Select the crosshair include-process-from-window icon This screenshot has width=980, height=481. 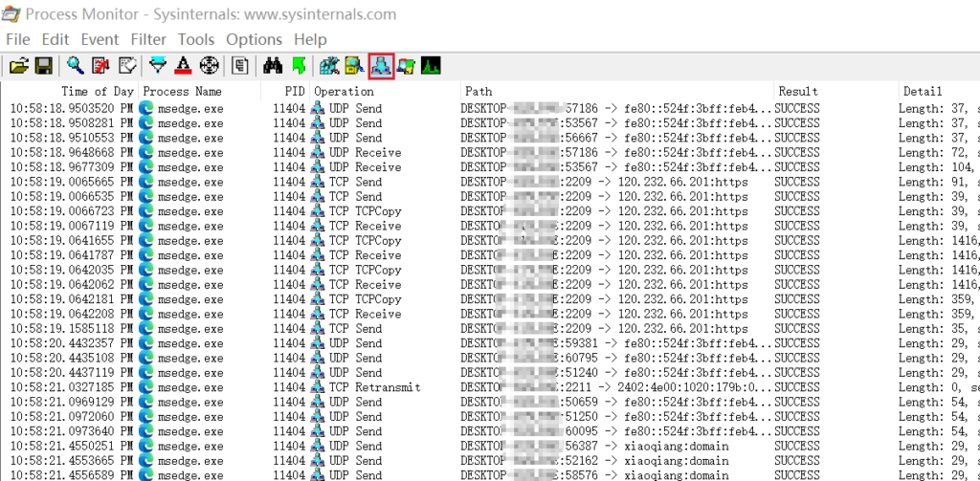point(210,66)
